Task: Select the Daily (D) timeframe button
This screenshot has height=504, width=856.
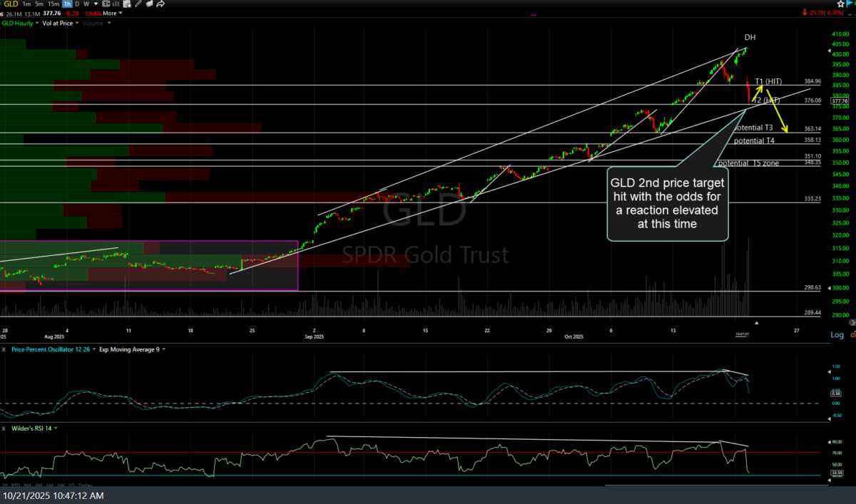Action: tap(77, 4)
